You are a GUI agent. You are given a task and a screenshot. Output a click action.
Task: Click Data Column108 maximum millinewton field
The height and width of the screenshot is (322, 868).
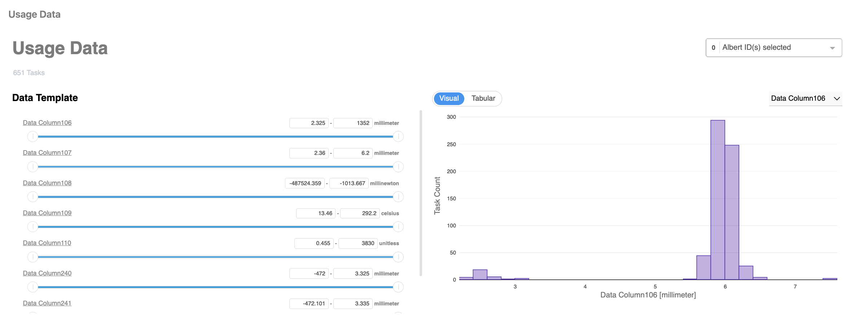349,183
